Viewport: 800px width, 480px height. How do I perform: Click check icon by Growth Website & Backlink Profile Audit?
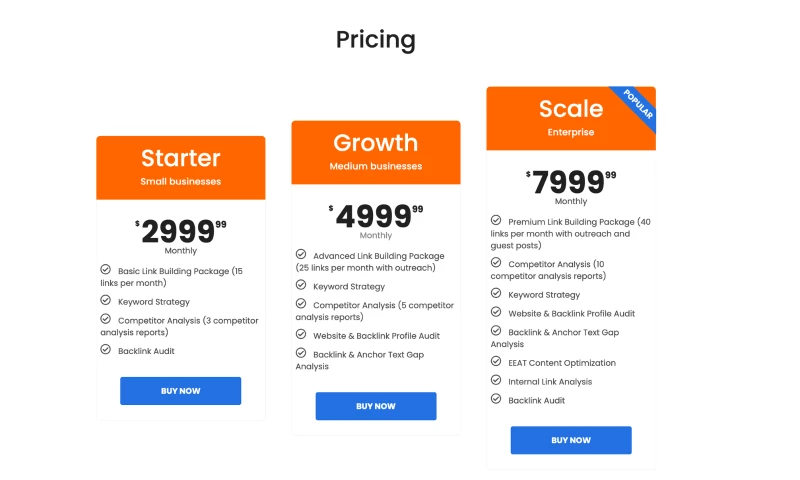point(301,334)
